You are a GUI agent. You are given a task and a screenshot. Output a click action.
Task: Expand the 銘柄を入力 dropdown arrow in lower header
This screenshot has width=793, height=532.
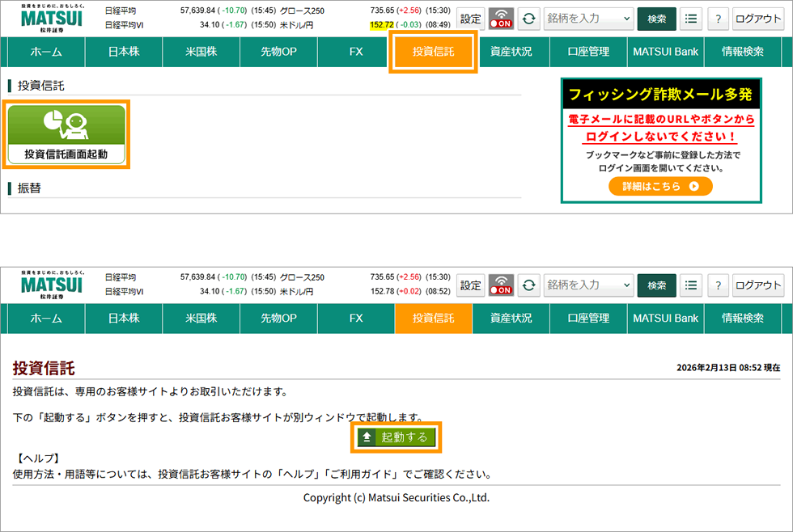[x=627, y=285]
